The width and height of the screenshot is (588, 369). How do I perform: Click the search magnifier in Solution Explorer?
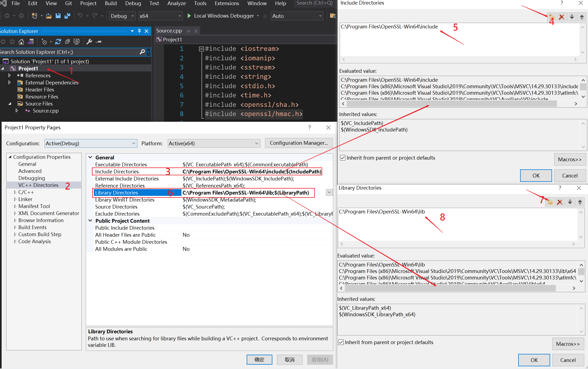pos(142,52)
